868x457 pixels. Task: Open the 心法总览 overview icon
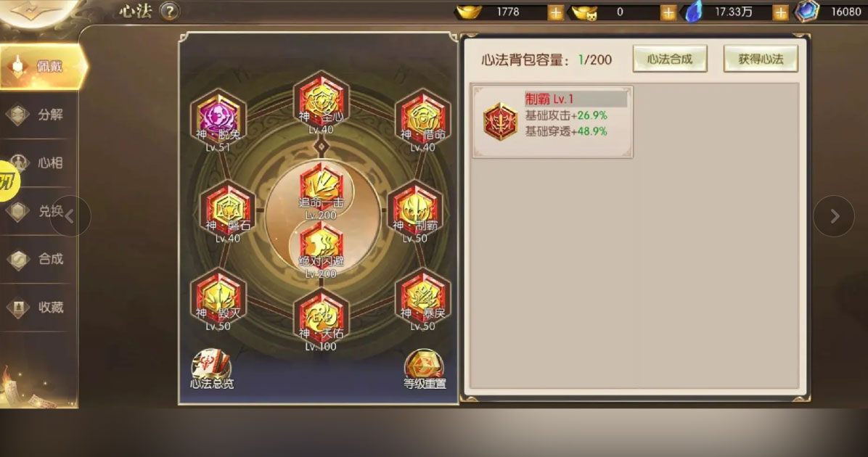(x=212, y=369)
